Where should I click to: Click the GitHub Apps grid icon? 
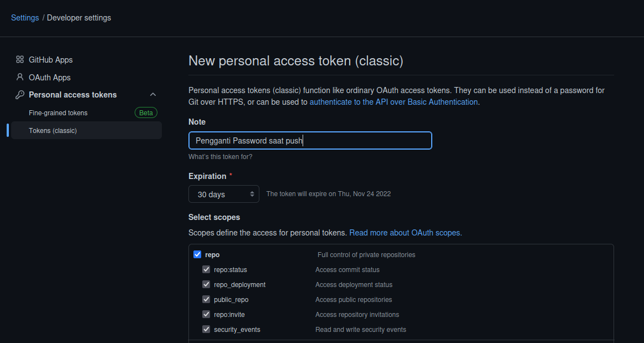[21, 59]
